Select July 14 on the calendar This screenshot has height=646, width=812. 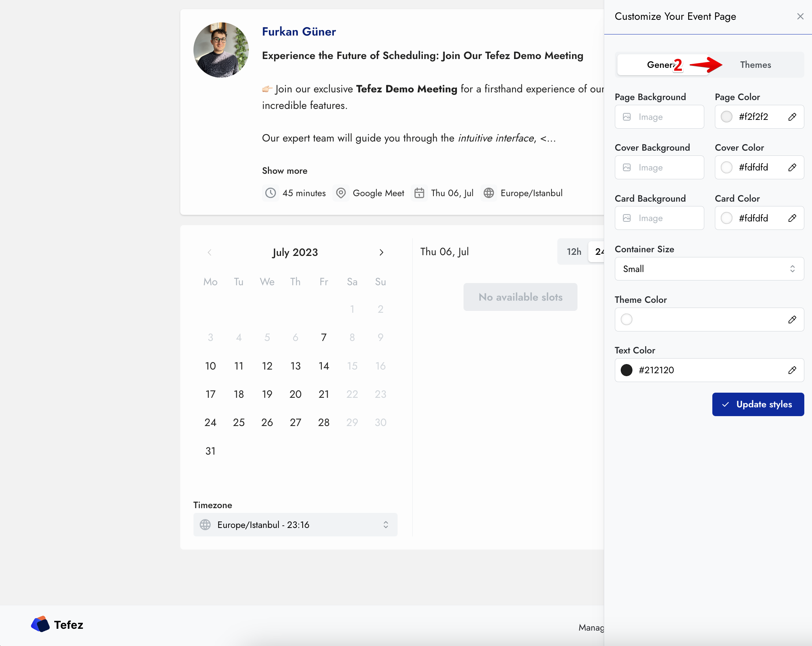pos(324,366)
